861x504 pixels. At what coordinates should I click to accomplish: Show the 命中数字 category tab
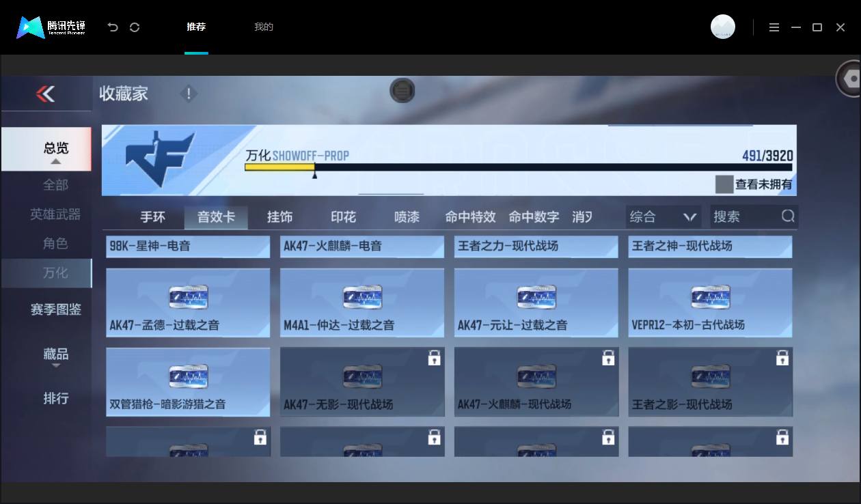click(534, 217)
